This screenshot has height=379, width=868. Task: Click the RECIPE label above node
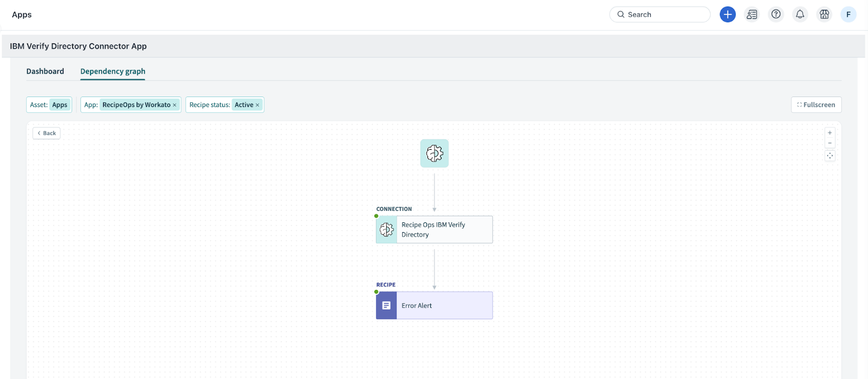[386, 285]
